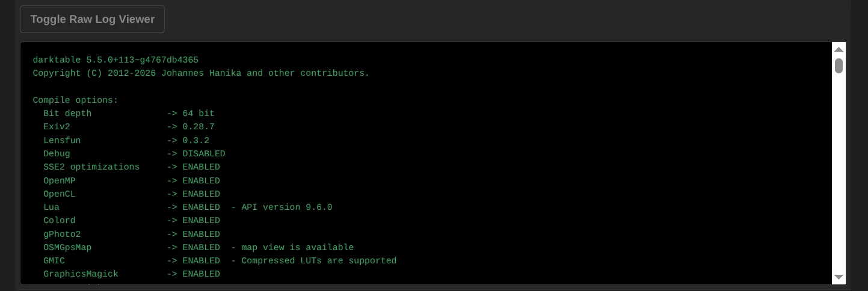
Task: Click the darktable 5.5.0 version line
Action: 115,60
